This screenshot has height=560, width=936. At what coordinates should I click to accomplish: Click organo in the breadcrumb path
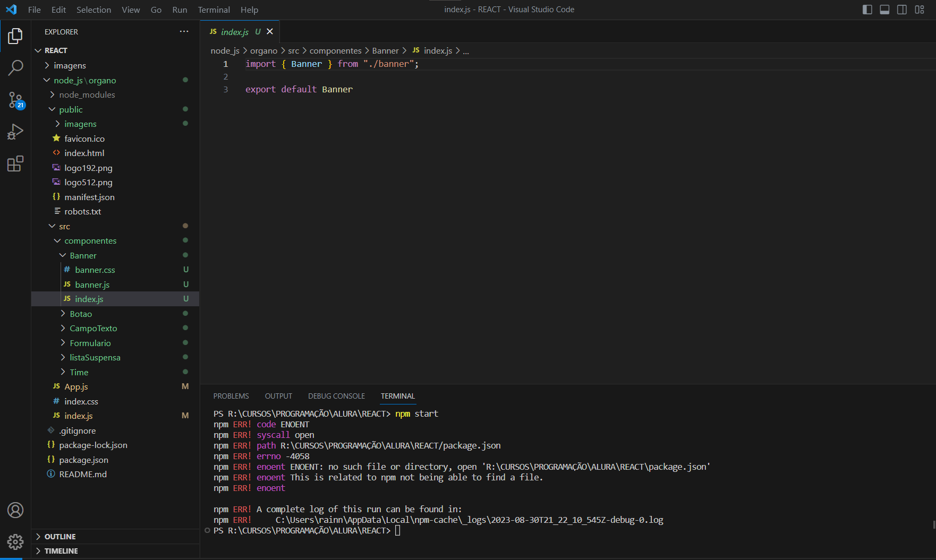point(263,51)
